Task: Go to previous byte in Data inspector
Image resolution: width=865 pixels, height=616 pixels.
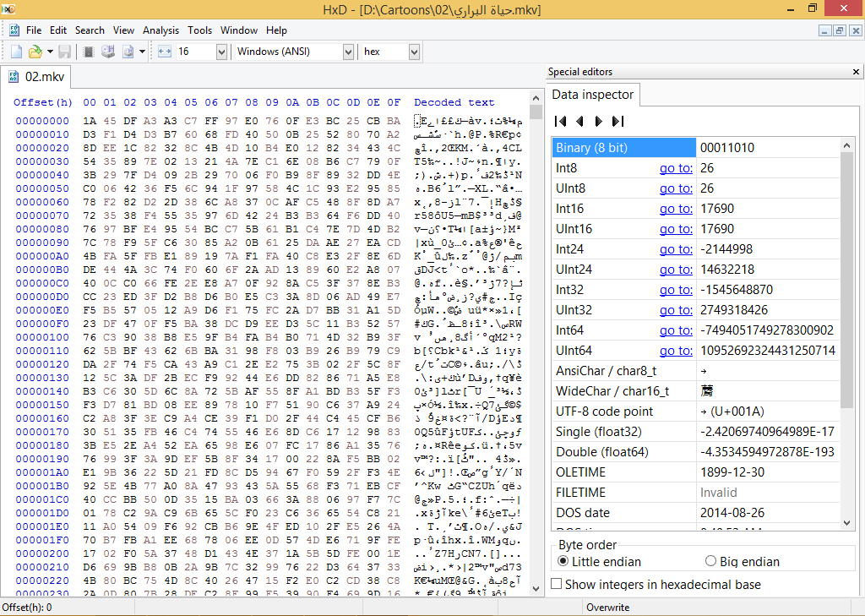Action: pos(579,121)
